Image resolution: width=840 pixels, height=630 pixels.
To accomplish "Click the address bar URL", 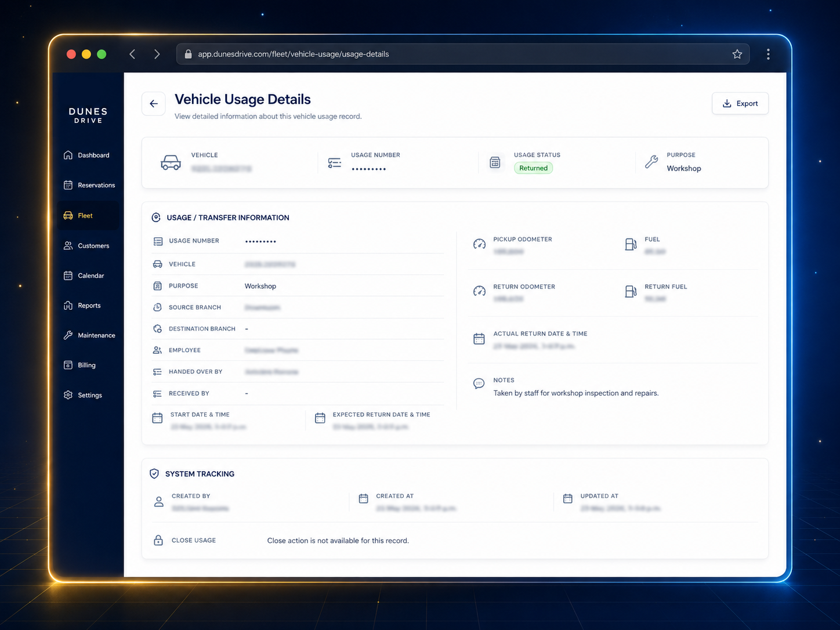I will (x=294, y=54).
